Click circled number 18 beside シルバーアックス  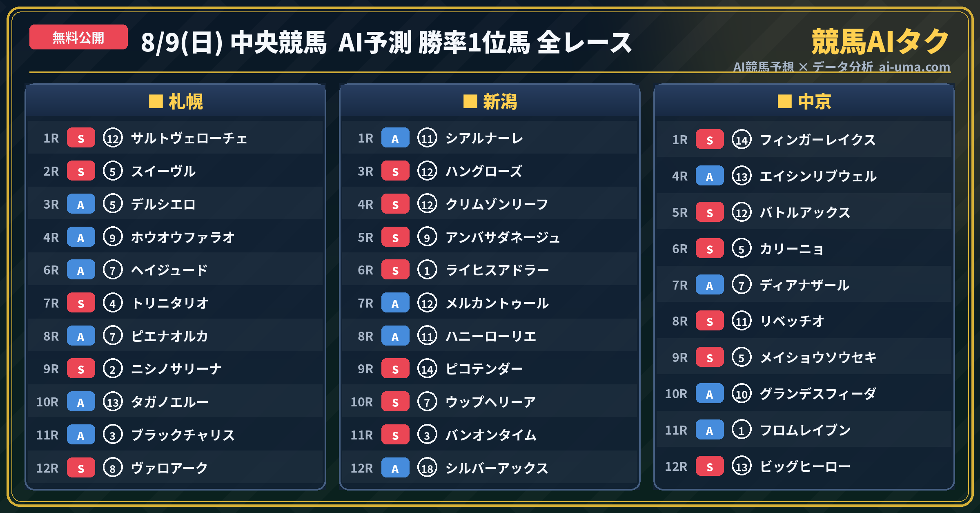click(x=427, y=468)
